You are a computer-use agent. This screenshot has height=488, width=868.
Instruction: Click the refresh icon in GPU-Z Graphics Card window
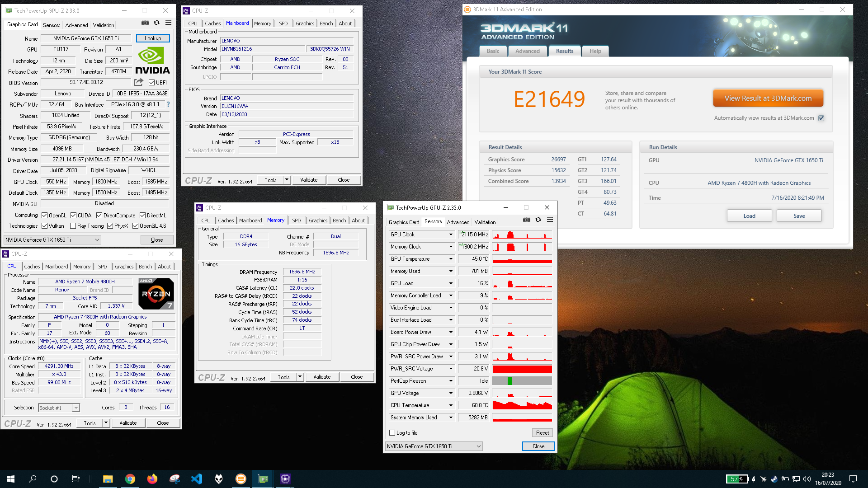[156, 23]
